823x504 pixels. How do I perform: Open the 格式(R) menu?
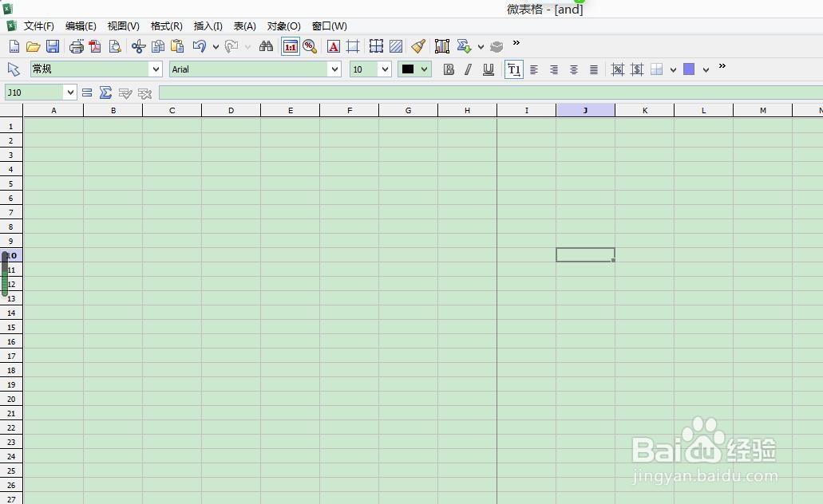point(166,26)
